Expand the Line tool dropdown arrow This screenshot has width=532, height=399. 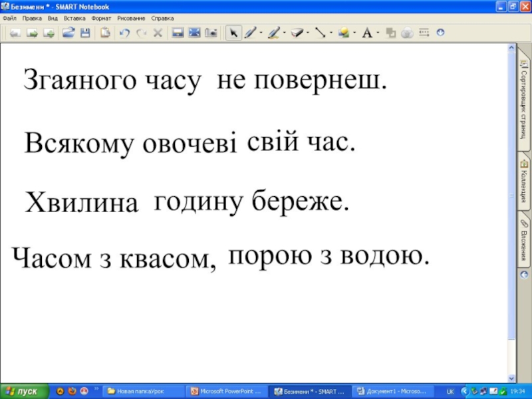coord(331,33)
